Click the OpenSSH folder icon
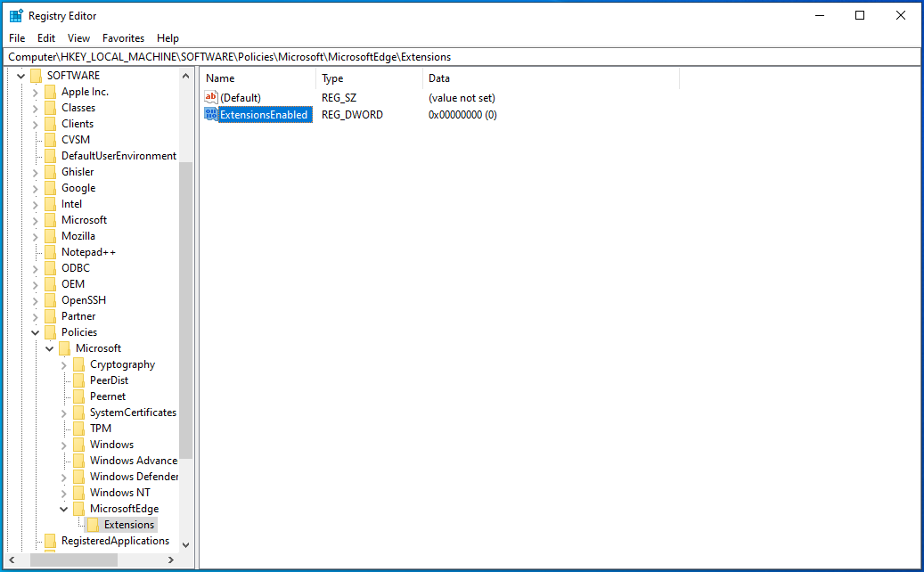The width and height of the screenshot is (924, 572). coord(52,299)
